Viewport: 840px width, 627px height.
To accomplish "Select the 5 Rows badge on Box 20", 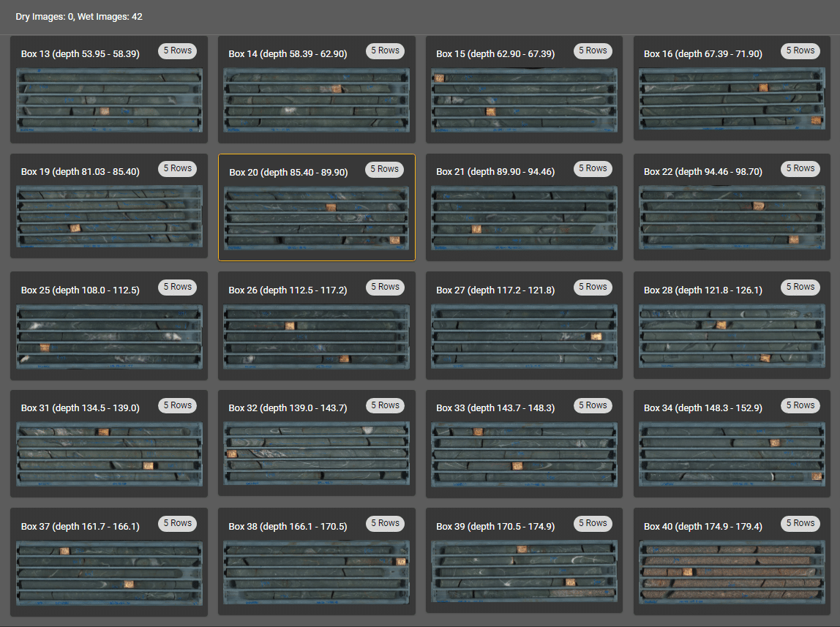I will [385, 169].
